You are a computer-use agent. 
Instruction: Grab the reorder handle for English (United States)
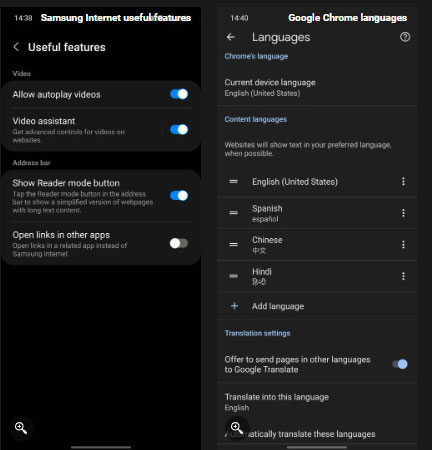coord(234,181)
